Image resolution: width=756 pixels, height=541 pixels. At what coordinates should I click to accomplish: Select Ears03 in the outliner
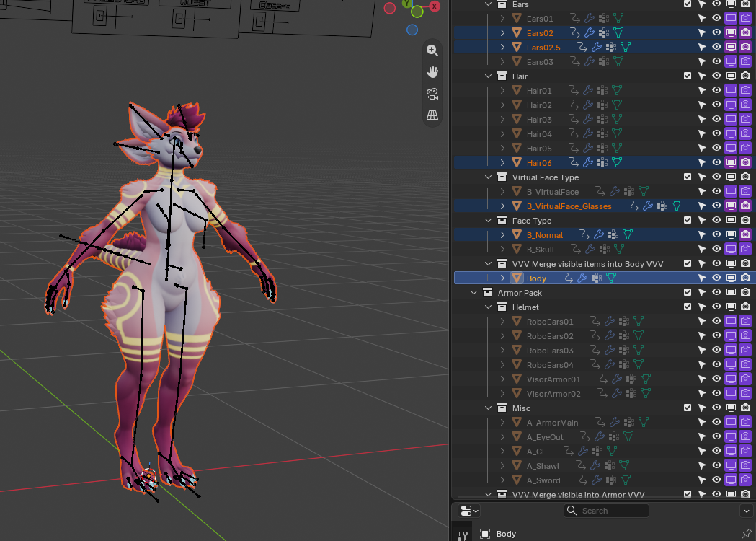click(540, 62)
